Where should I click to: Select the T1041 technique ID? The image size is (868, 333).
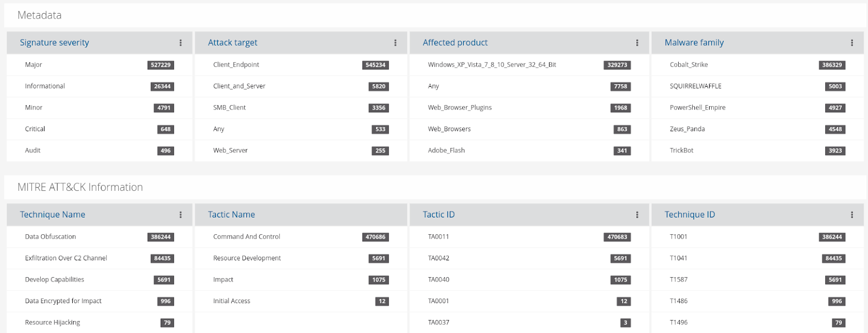pyautogui.click(x=758, y=258)
